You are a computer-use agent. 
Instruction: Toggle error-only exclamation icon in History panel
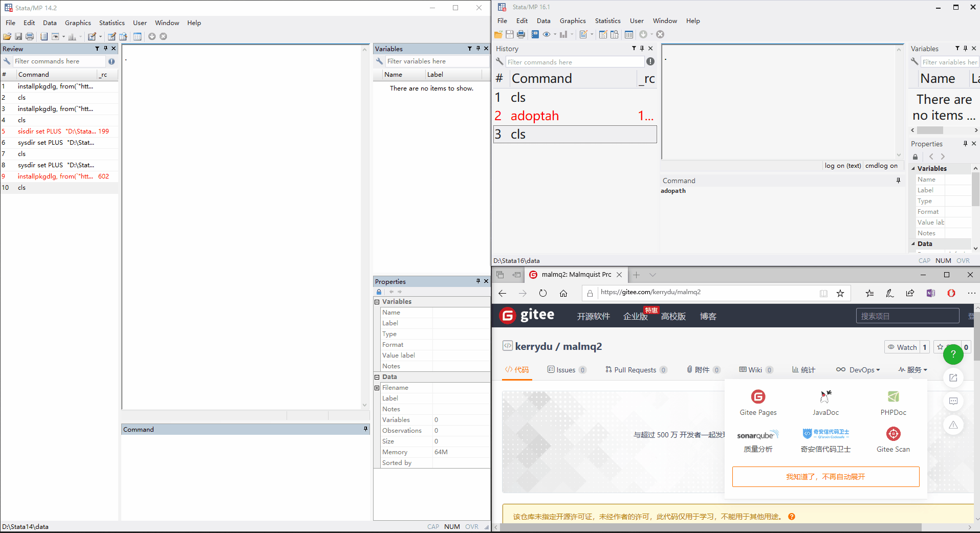point(650,61)
